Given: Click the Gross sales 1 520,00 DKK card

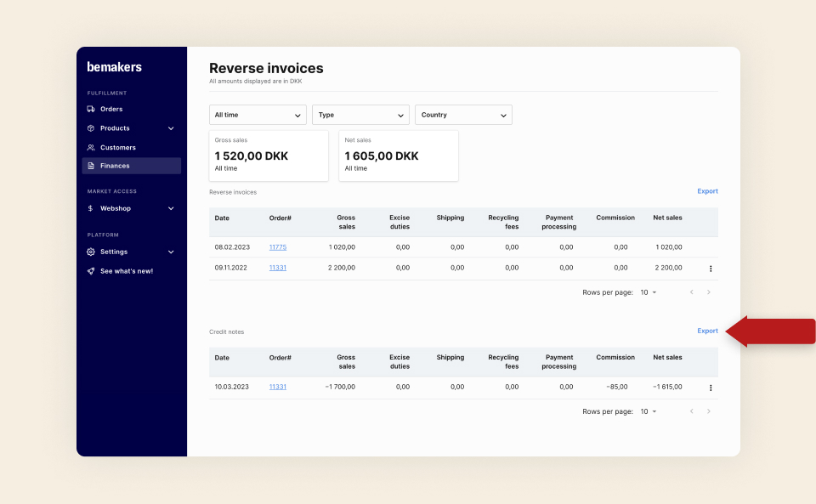Looking at the screenshot, I should (269, 156).
